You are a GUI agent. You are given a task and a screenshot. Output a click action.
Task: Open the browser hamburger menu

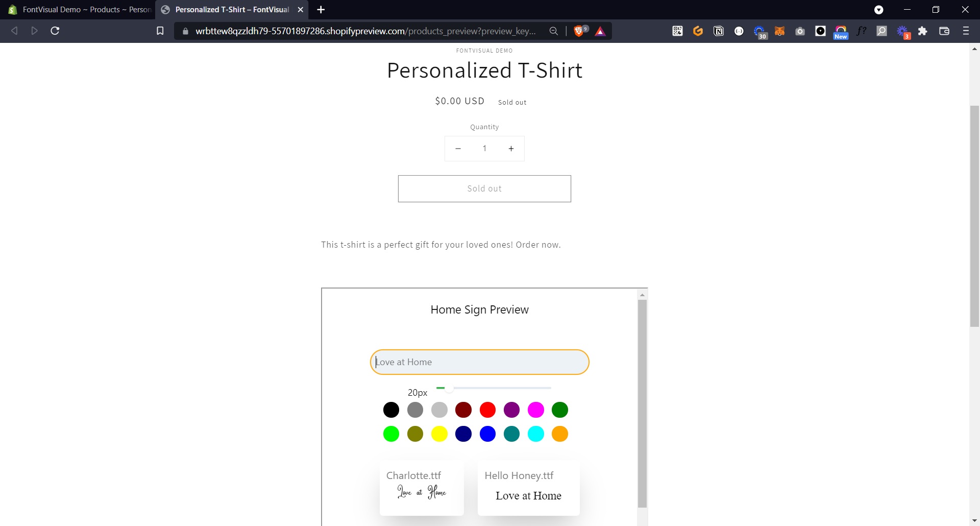[966, 31]
